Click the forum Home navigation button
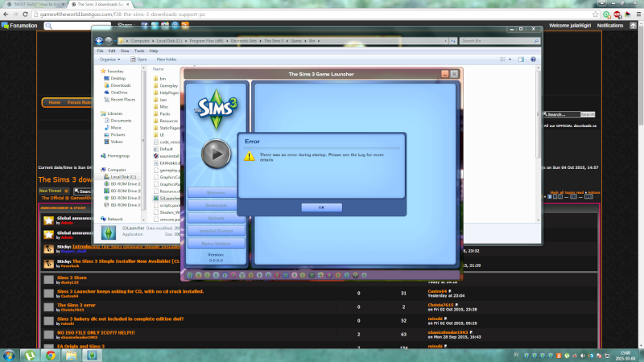Viewport: 644px width, 362px height. pos(54,103)
